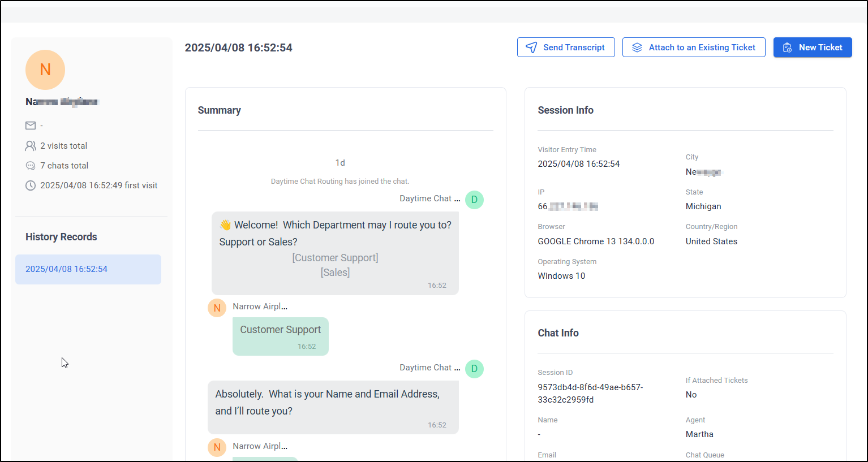Image resolution: width=868 pixels, height=462 pixels.
Task: Click the Chat Queue label
Action: (x=705, y=455)
